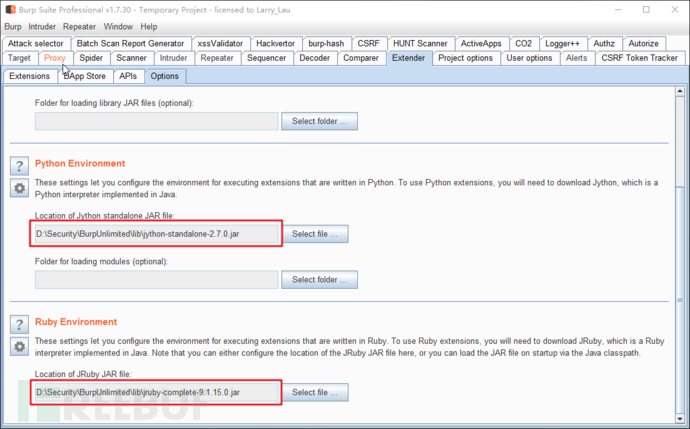The width and height of the screenshot is (690, 429).
Task: Open the Hackvertor tab
Action: [x=275, y=44]
